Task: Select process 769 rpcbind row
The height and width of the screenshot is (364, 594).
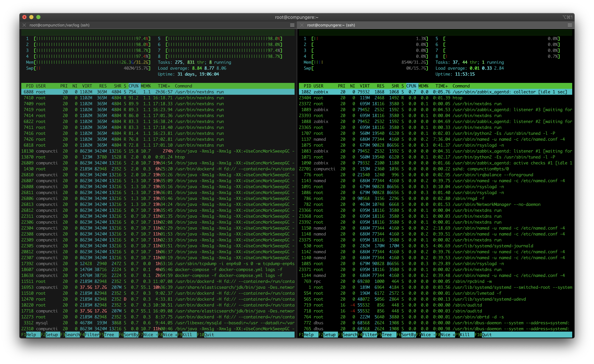Action: pyautogui.click(x=436, y=281)
